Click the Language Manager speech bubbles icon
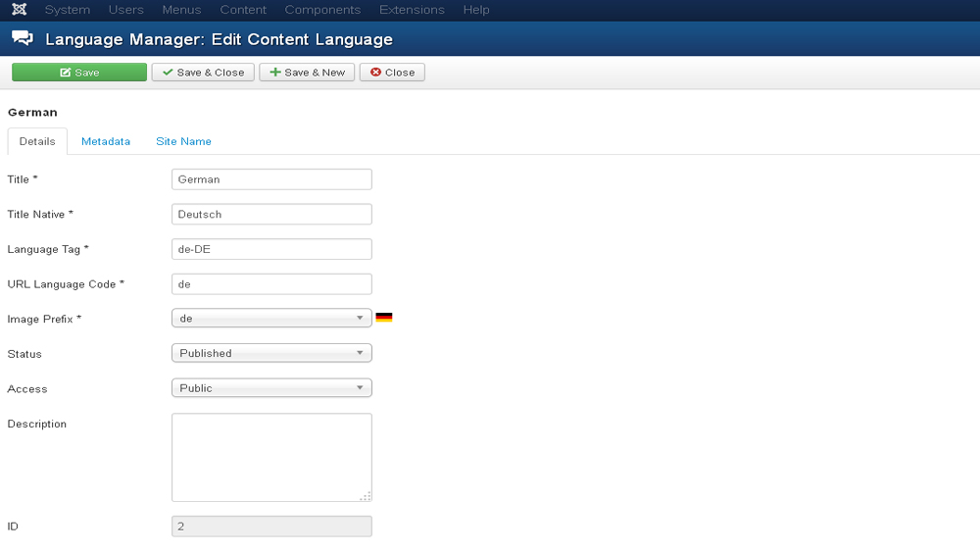Viewport: 980px width, 552px height. coord(23,39)
